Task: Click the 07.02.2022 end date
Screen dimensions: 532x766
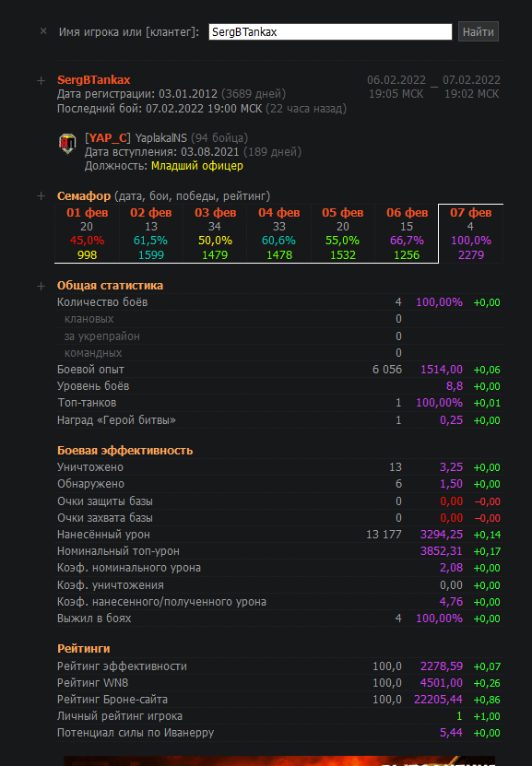Action: click(x=471, y=80)
